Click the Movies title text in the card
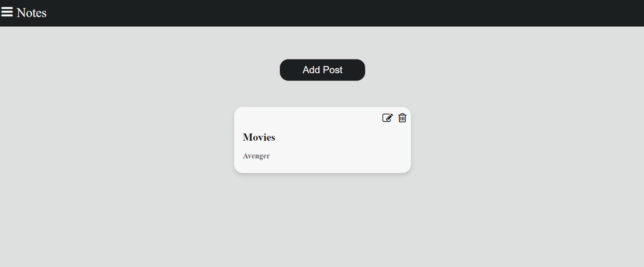 click(259, 137)
